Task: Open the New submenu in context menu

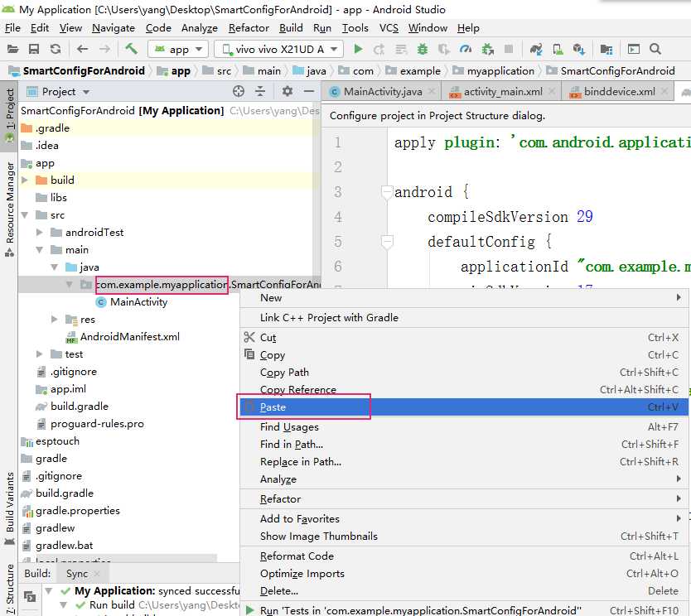Action: click(464, 298)
